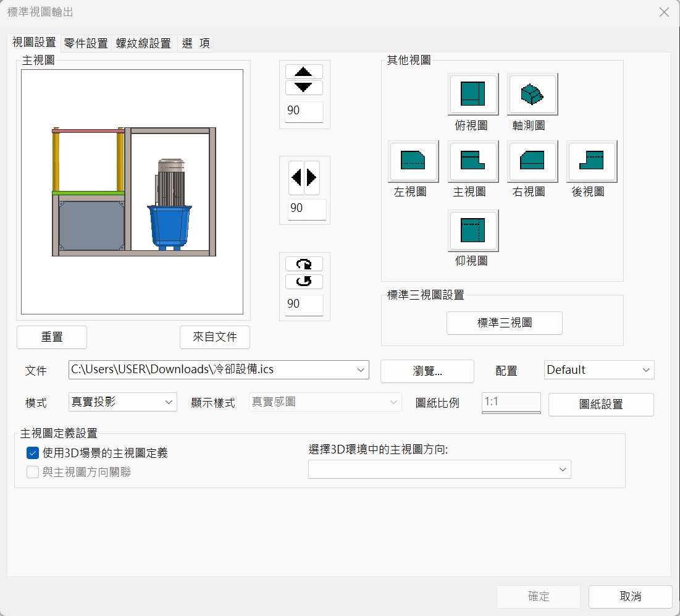
Task: Select the 後視圖 rear view icon
Action: click(591, 161)
